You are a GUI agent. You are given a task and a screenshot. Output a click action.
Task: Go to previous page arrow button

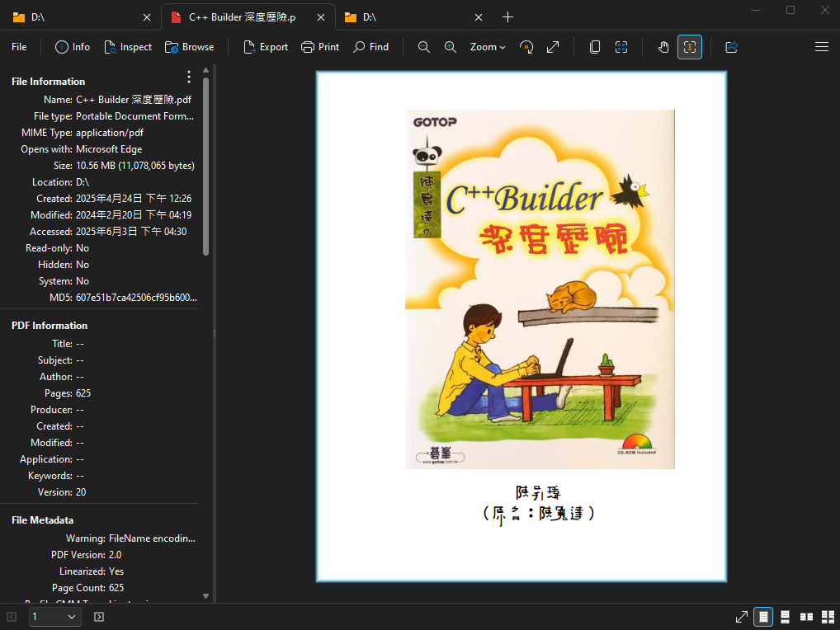(12, 617)
